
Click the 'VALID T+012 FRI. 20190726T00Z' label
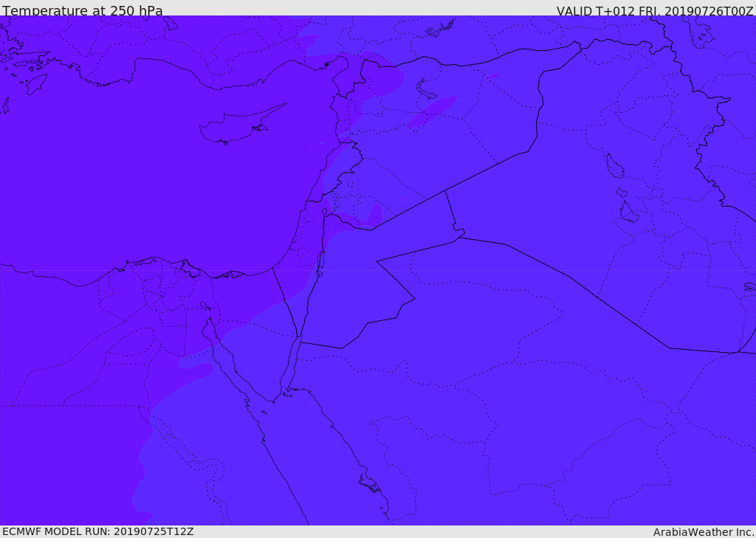point(655,11)
